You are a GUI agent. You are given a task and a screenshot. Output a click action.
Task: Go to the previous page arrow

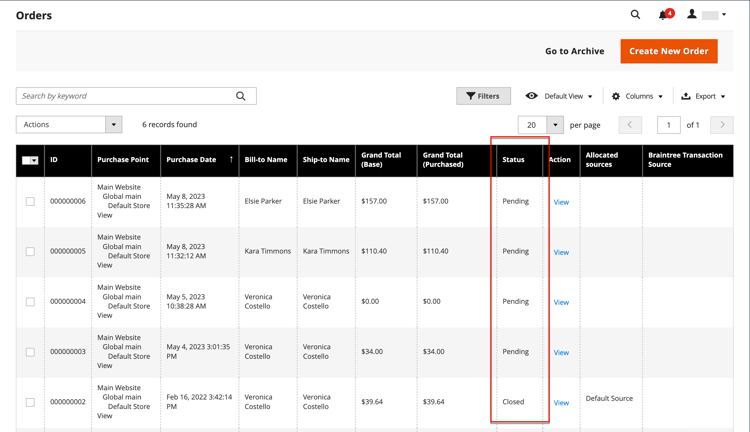pos(630,125)
